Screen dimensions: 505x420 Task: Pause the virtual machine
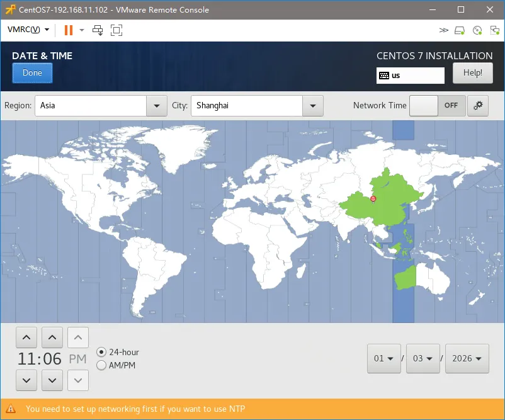pos(68,30)
